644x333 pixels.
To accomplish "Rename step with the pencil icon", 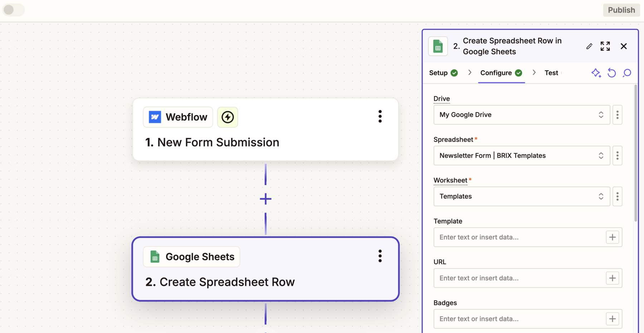I will point(589,46).
